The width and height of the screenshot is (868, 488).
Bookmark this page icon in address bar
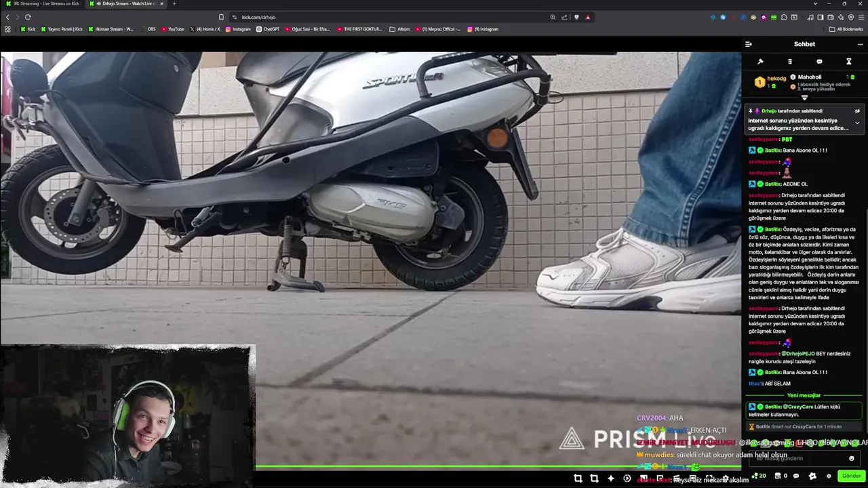(x=221, y=17)
